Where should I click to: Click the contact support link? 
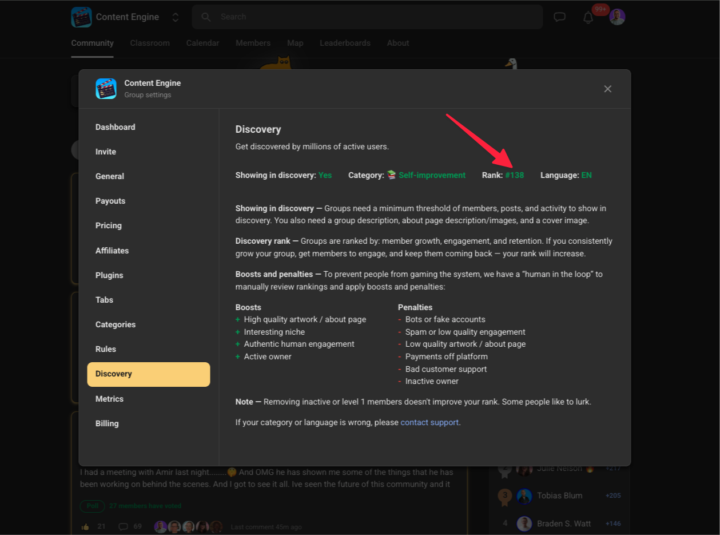point(430,422)
